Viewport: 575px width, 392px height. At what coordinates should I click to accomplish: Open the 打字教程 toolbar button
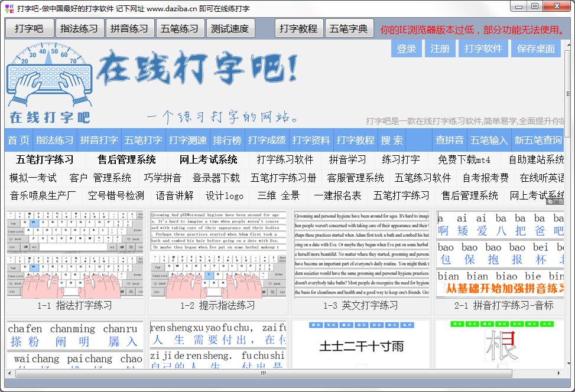click(299, 28)
